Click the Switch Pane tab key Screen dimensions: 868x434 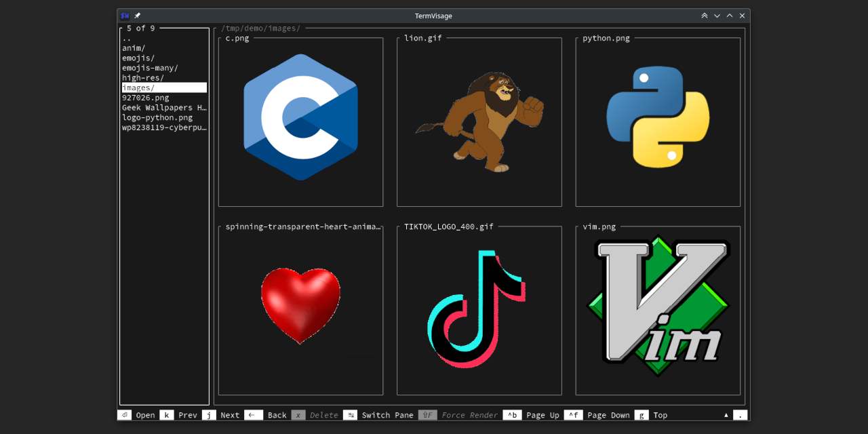pos(350,415)
